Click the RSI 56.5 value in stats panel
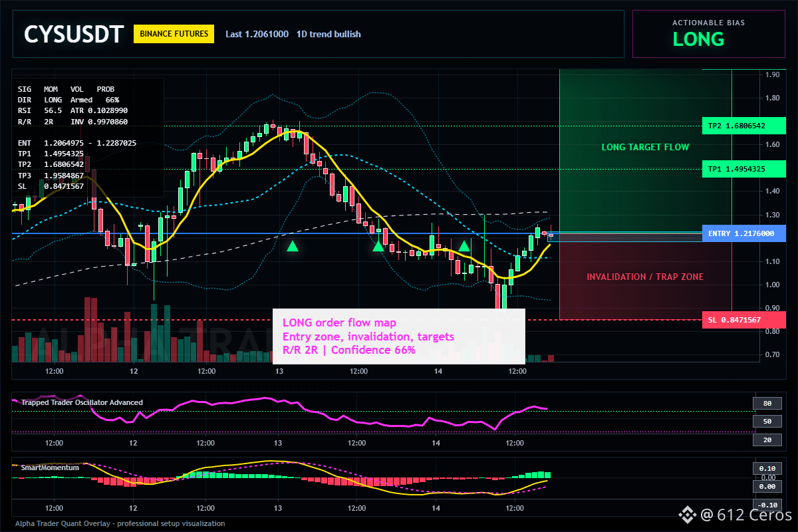This screenshot has width=798, height=532. pyautogui.click(x=40, y=110)
